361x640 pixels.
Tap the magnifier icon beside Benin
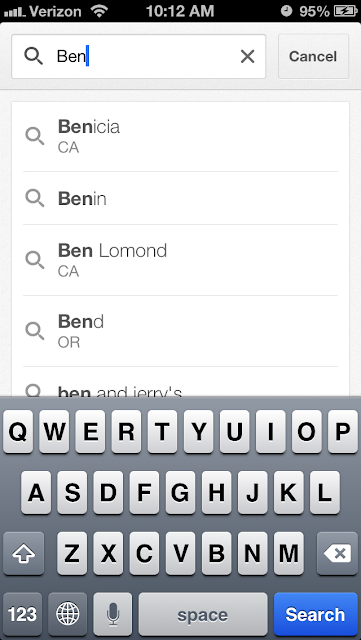pos(35,198)
